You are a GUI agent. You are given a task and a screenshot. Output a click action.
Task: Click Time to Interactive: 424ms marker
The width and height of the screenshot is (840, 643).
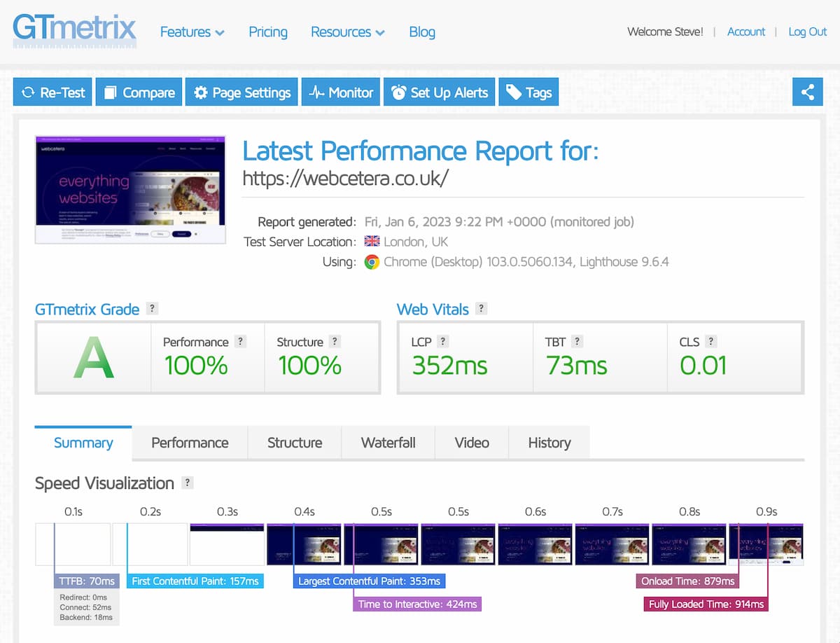[418, 604]
